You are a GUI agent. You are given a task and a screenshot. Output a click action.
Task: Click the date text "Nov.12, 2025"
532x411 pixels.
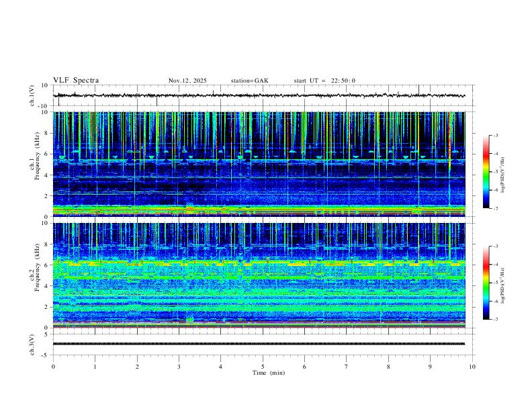coord(187,81)
